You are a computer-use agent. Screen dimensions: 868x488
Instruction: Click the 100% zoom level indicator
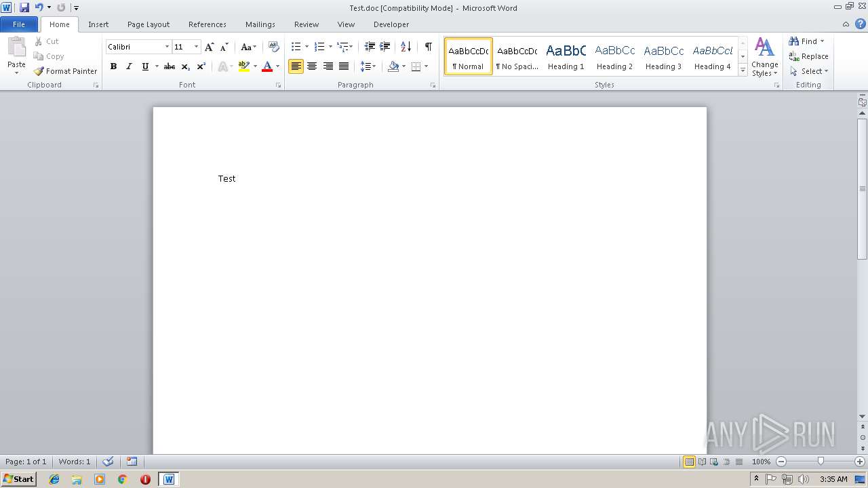(x=761, y=462)
